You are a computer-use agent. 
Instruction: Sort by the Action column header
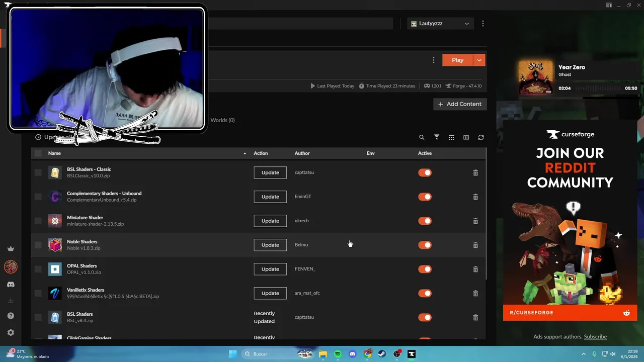[x=261, y=153]
